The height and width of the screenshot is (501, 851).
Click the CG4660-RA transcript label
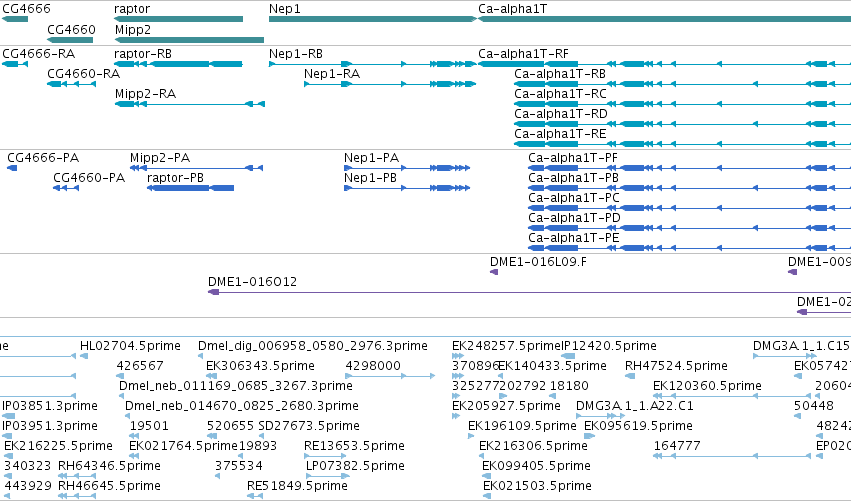tap(84, 74)
